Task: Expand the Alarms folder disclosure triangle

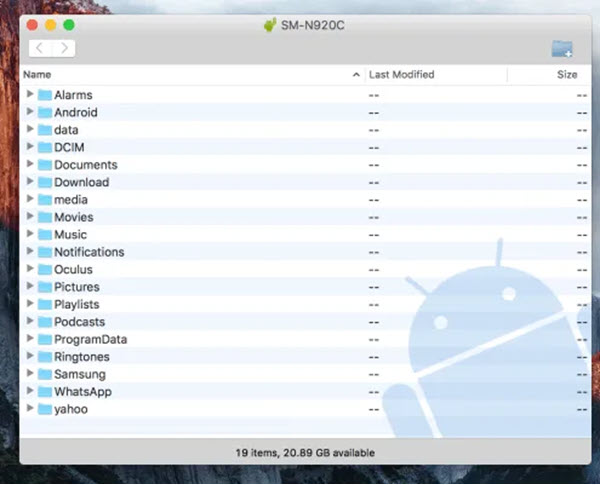Action: pos(30,95)
